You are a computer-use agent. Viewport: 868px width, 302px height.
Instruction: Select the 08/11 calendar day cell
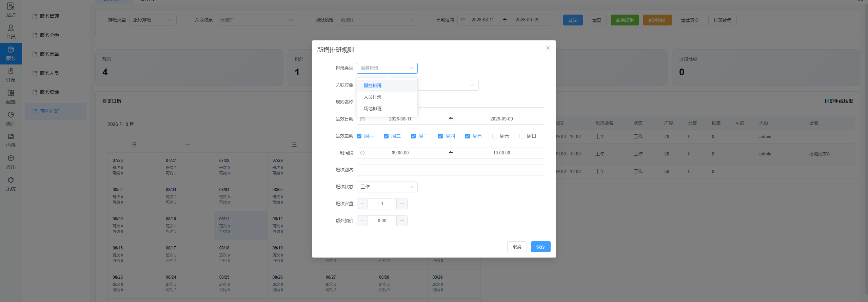click(x=241, y=226)
